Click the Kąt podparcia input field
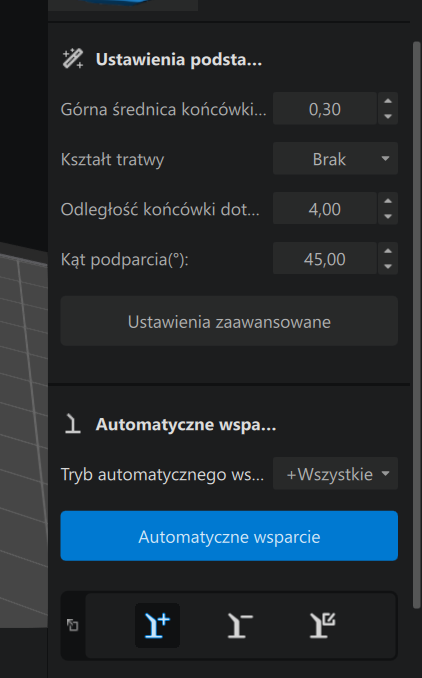This screenshot has height=678, width=422. [x=325, y=259]
